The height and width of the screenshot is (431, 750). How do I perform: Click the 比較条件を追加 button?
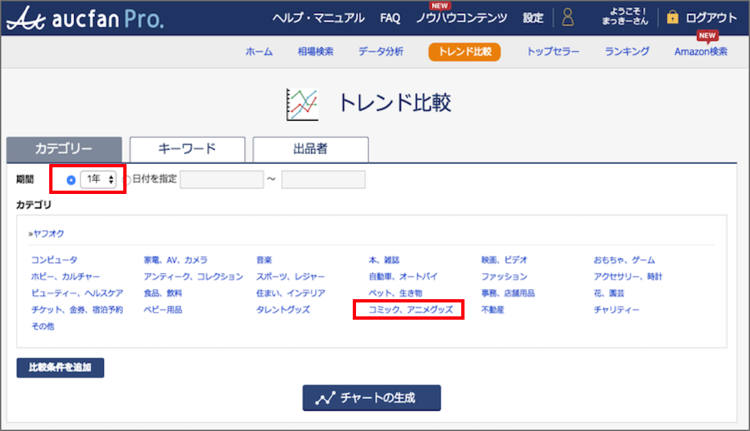60,368
